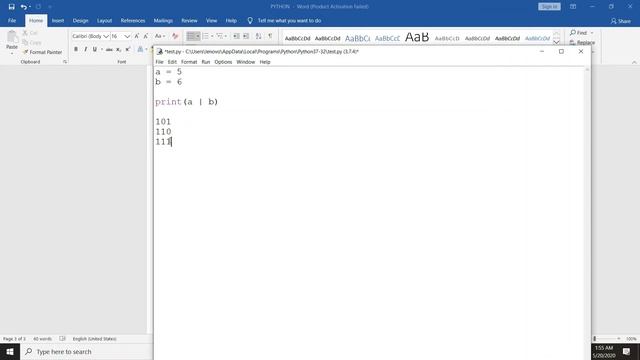
Task: Toggle Superscript in the Font group
Action: 128,49
